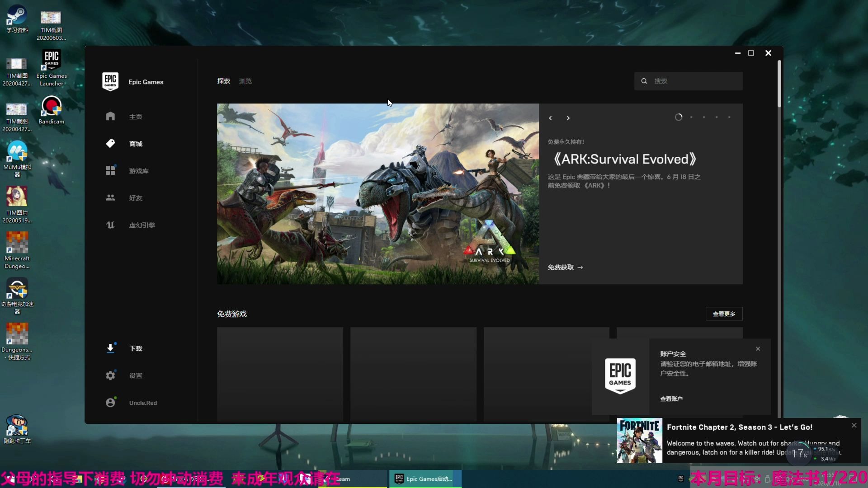Viewport: 868px width, 488px height.
Task: Click the ARK banner artwork
Action: point(378,194)
